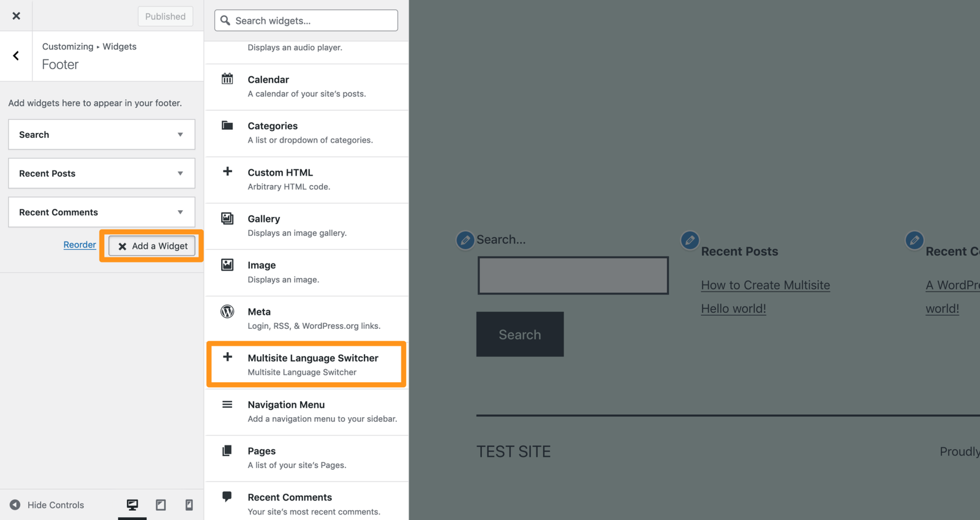Click the Search button in footer preview
The width and height of the screenshot is (980, 520).
(519, 334)
